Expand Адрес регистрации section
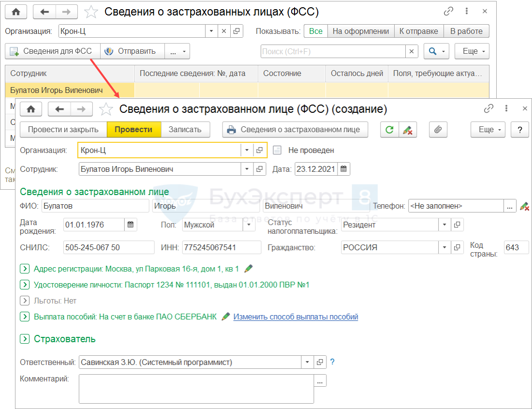This screenshot has width=532, height=409. tap(25, 269)
